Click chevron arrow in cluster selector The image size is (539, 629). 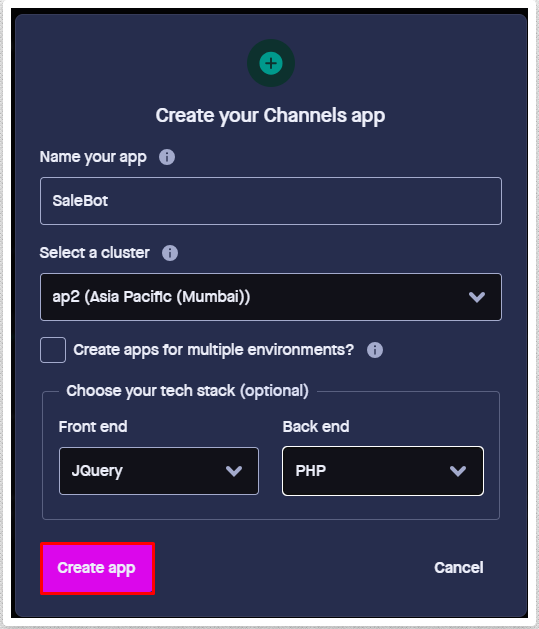[477, 297]
